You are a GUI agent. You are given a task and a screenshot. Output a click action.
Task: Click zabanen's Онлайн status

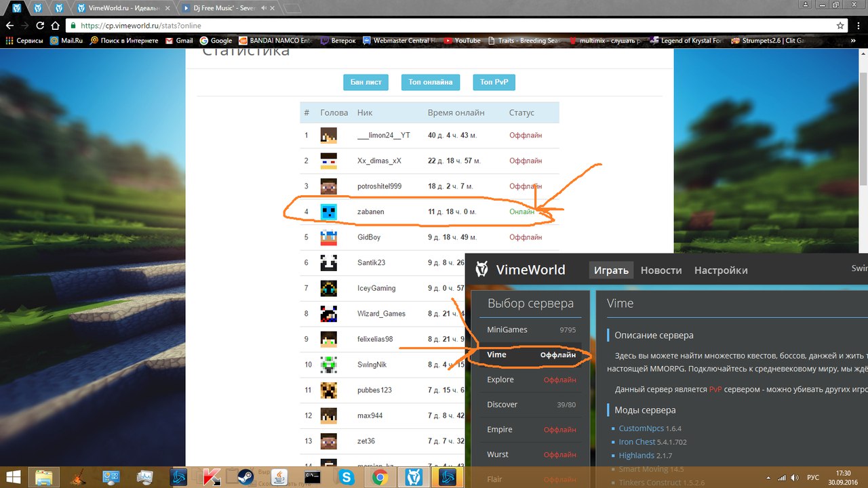point(521,211)
